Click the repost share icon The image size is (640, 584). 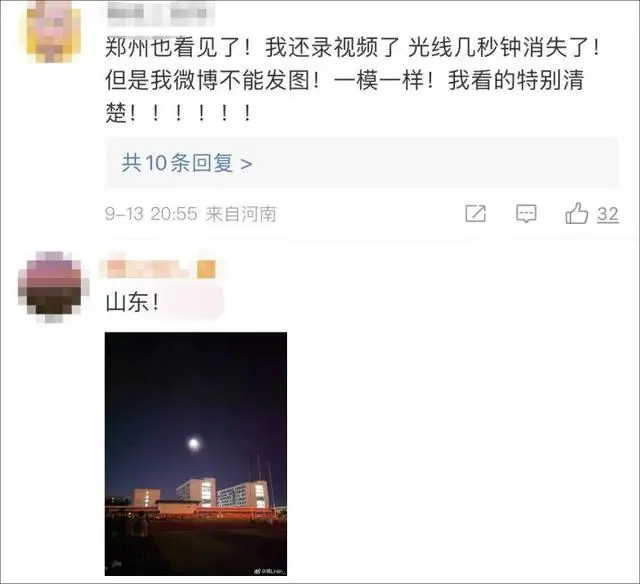tap(476, 213)
